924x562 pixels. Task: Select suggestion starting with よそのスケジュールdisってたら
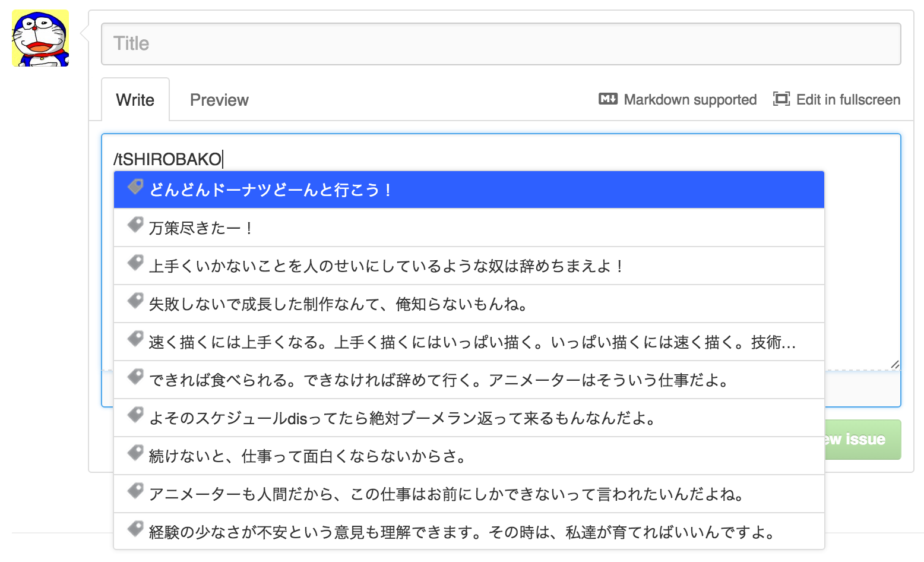tap(469, 418)
